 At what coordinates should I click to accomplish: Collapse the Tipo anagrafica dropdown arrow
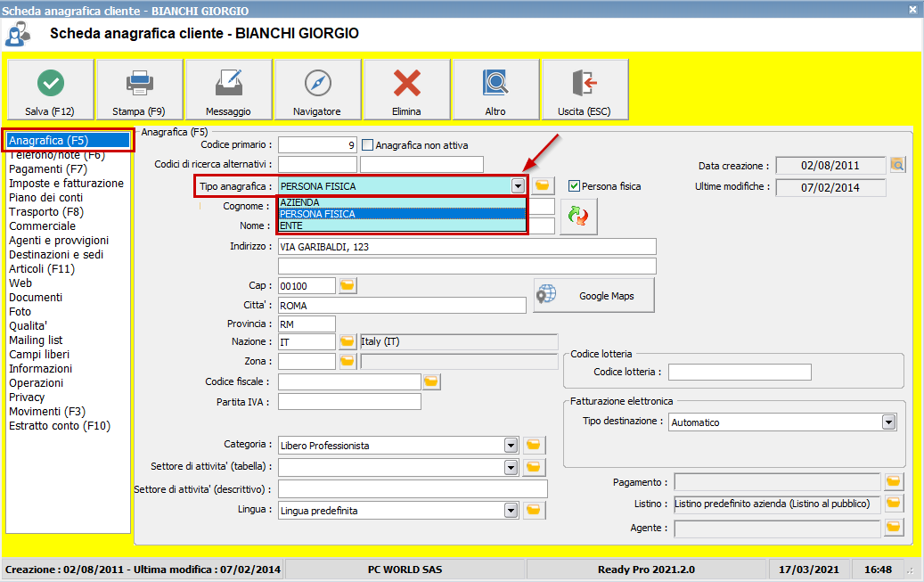point(518,186)
